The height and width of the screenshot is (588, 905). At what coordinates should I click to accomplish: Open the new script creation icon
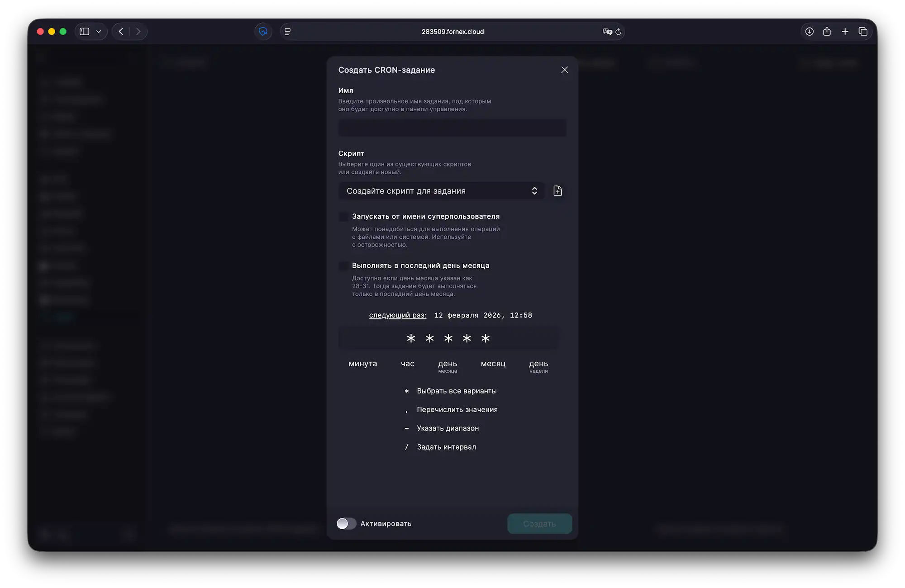[557, 190]
